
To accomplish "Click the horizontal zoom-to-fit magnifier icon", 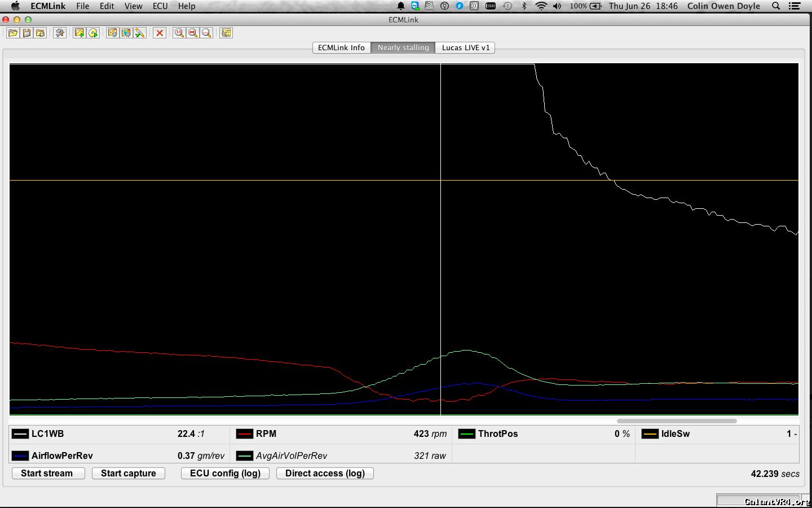I will tap(193, 33).
